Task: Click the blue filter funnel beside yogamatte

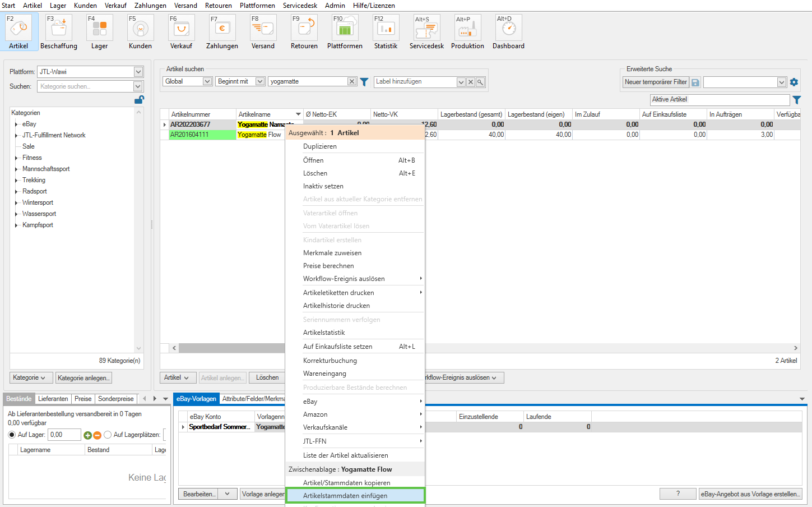Action: click(364, 82)
